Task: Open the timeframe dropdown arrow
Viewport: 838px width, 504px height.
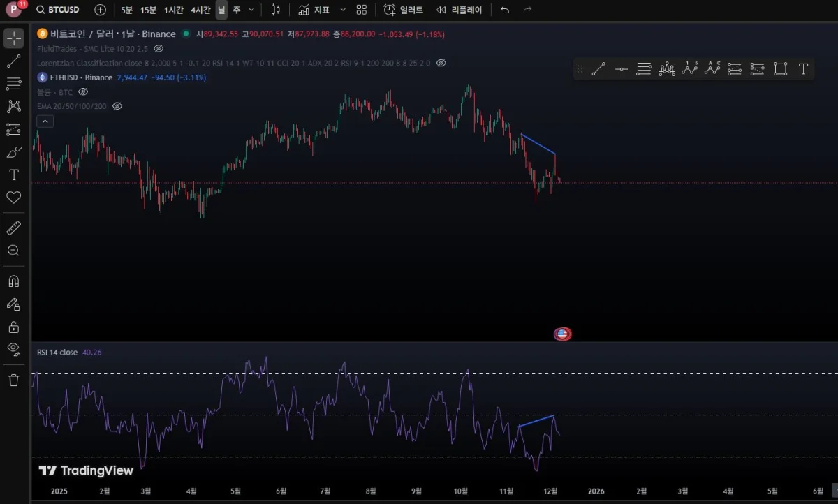Action: [251, 10]
